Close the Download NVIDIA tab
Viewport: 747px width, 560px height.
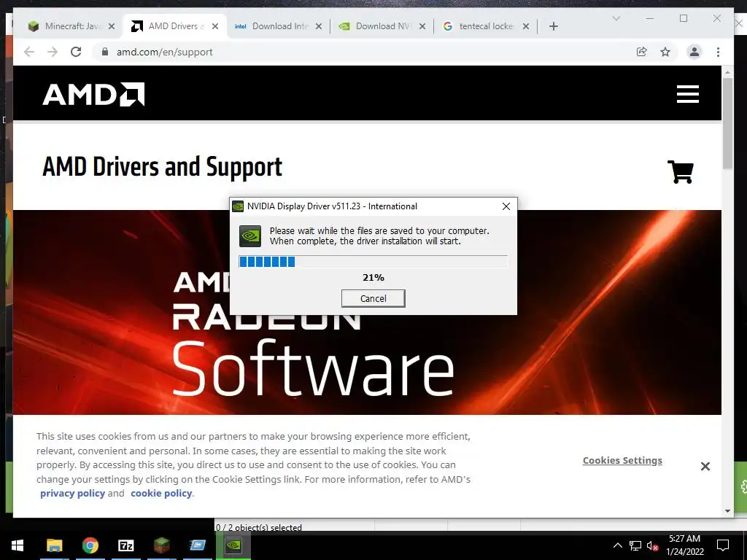[422, 26]
